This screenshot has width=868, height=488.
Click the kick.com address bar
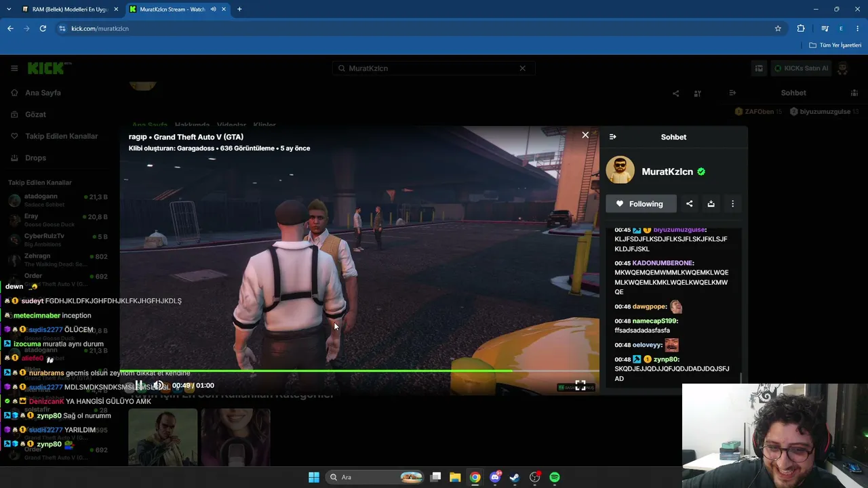(x=420, y=28)
